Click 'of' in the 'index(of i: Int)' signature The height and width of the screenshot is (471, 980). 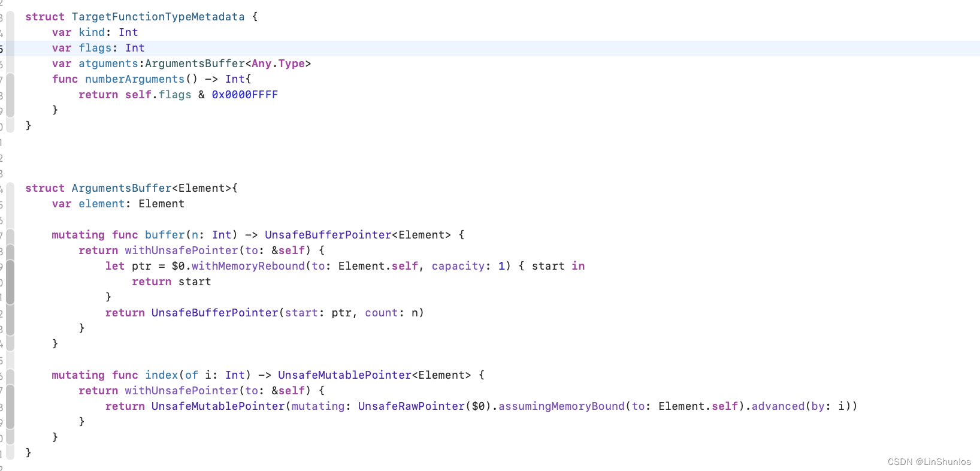[x=192, y=375]
